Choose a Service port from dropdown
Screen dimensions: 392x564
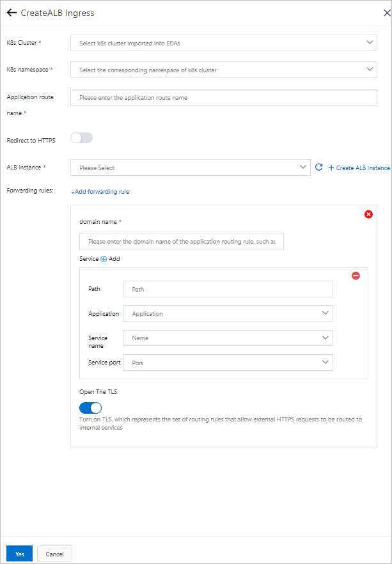[228, 363]
